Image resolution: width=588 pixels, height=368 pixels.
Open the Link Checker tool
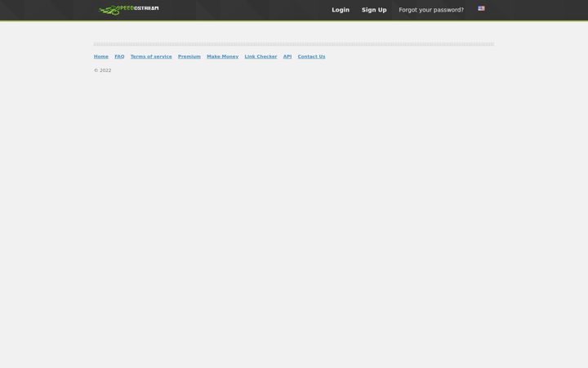coord(261,56)
